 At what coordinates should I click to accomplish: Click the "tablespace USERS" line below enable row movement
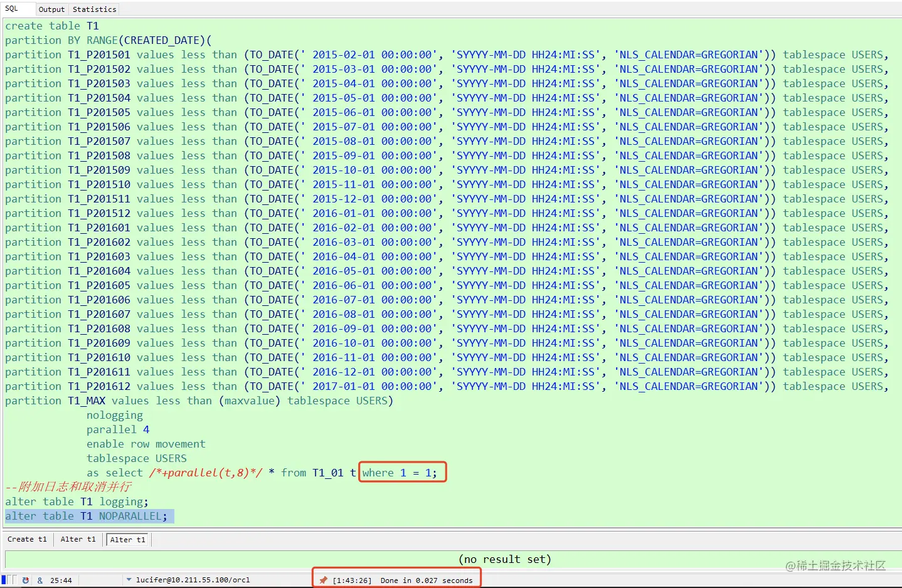click(x=137, y=458)
